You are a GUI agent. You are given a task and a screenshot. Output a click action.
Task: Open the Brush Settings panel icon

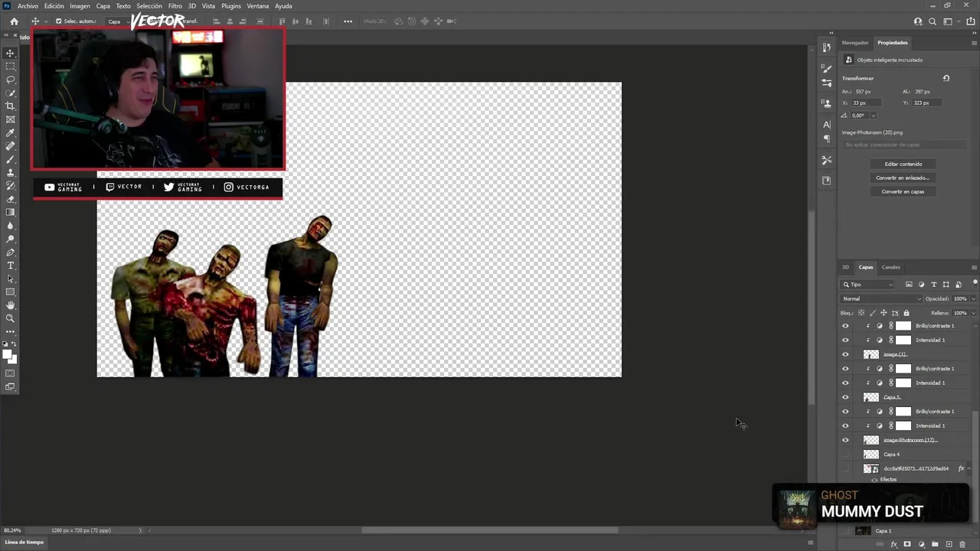pyautogui.click(x=826, y=69)
